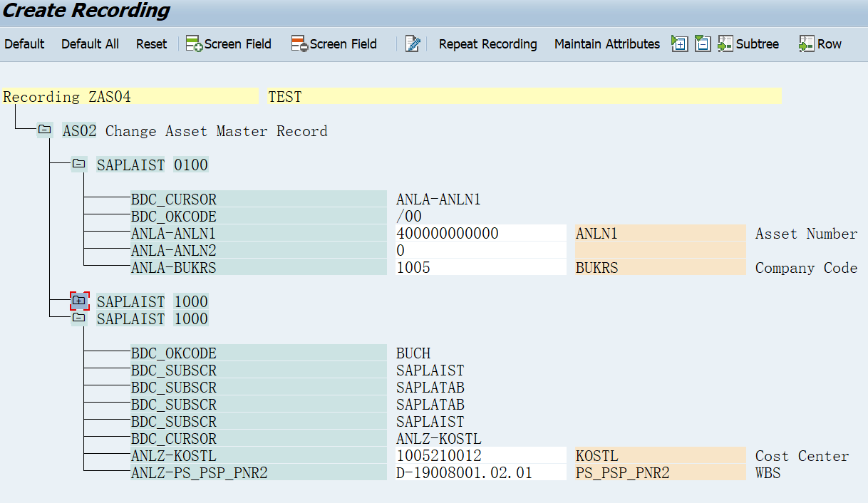Click the edit pencil icon
Image resolution: width=868 pixels, height=503 pixels.
(413, 43)
